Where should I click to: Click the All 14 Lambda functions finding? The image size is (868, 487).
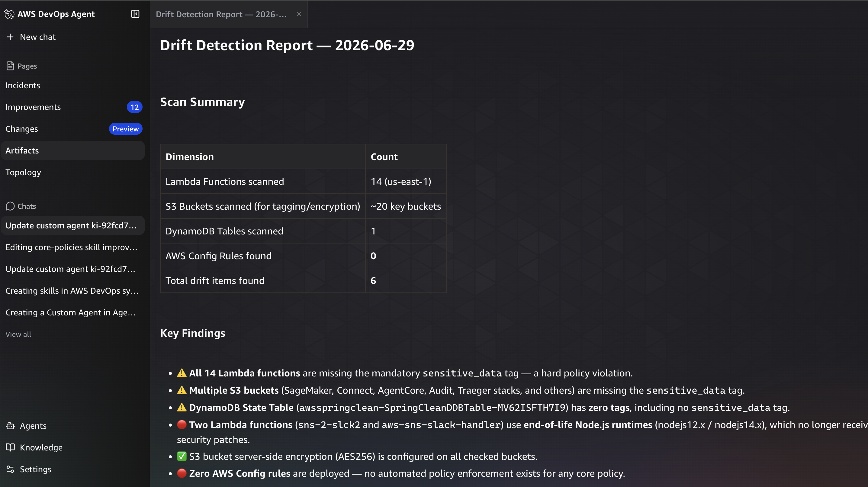coord(405,373)
